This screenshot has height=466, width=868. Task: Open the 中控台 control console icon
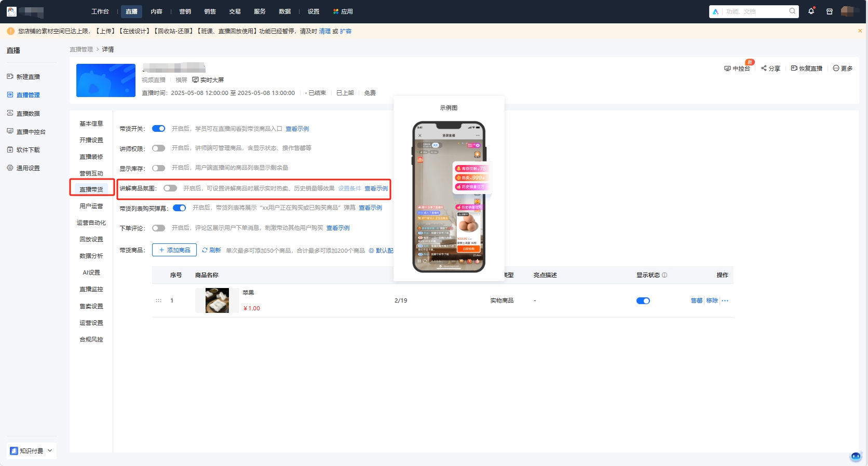pyautogui.click(x=727, y=68)
